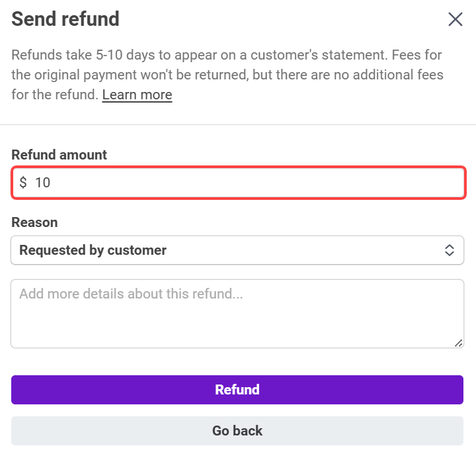Click the dollar sign currency symbol
Image resolution: width=476 pixels, height=456 pixels.
(x=23, y=183)
